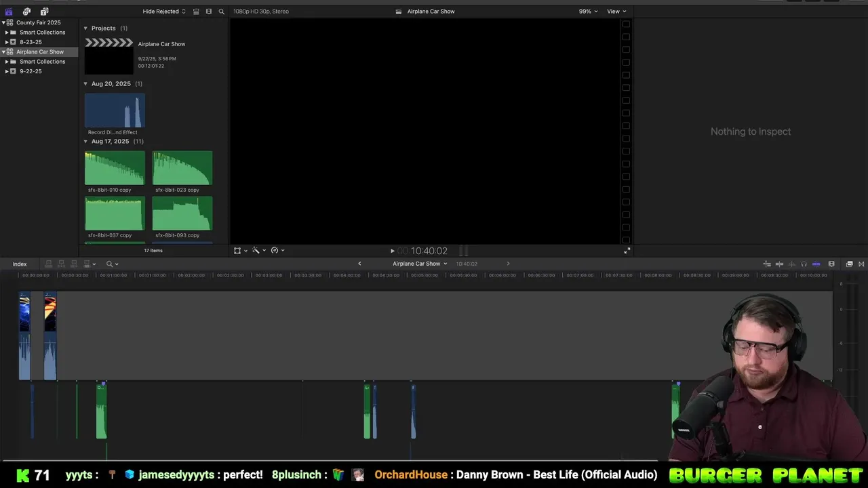Image resolution: width=868 pixels, height=488 pixels.
Task: Click the 17 items count label
Action: 153,251
